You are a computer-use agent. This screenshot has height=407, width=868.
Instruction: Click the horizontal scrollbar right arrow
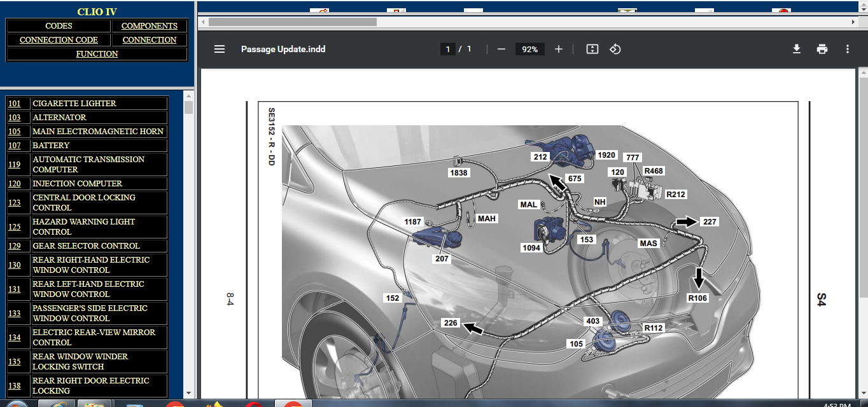(853, 22)
